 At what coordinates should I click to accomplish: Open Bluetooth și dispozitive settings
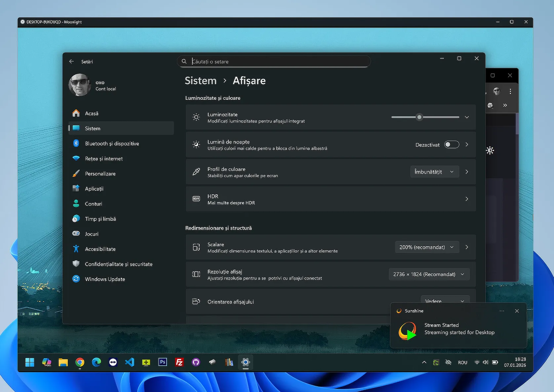tap(112, 143)
